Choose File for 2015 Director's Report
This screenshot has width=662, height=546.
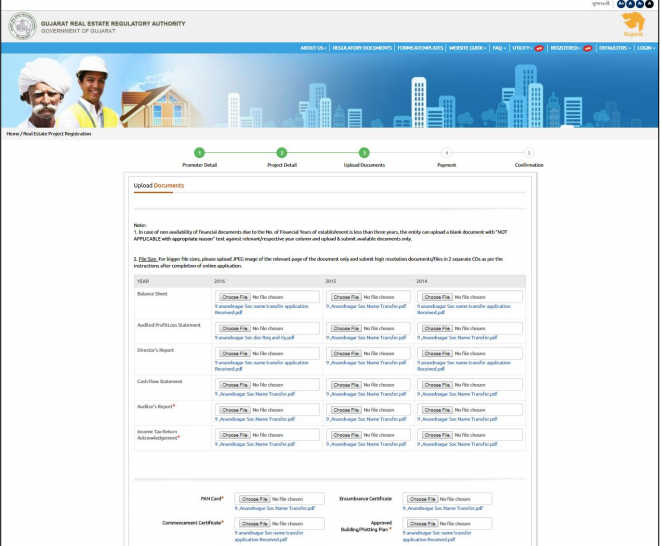[346, 353]
